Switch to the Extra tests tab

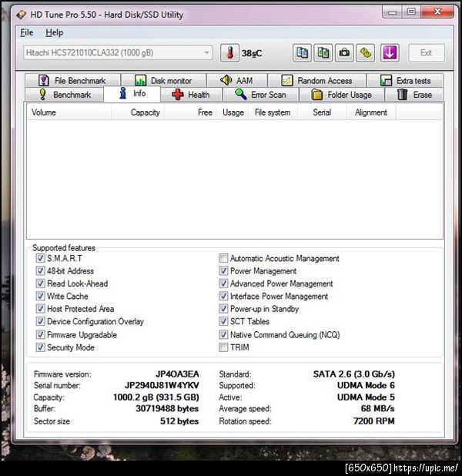point(405,80)
